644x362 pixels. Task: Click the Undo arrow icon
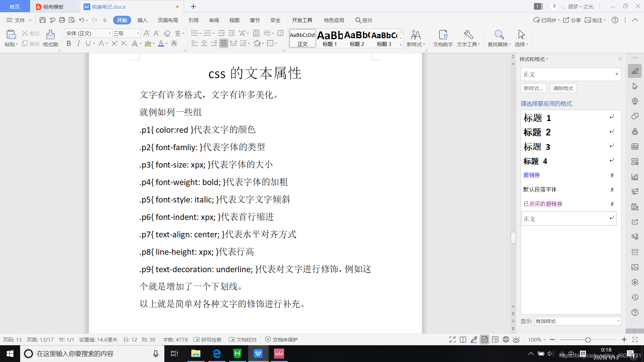(82, 20)
